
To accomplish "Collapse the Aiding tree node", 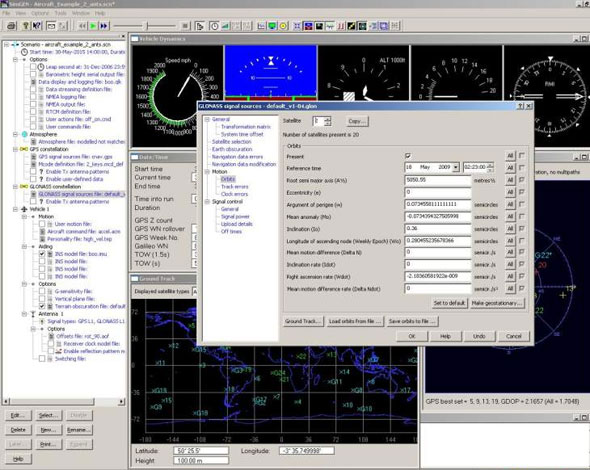I will coord(24,246).
